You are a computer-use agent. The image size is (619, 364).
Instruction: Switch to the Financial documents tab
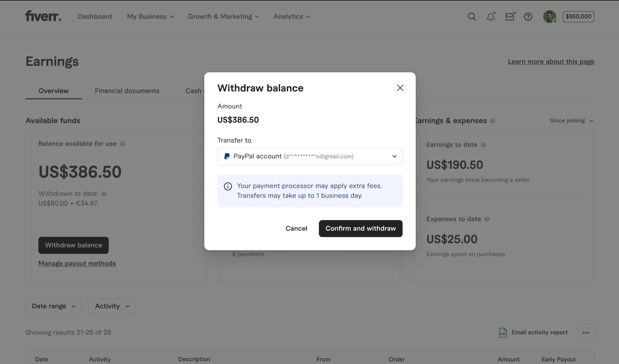[127, 91]
